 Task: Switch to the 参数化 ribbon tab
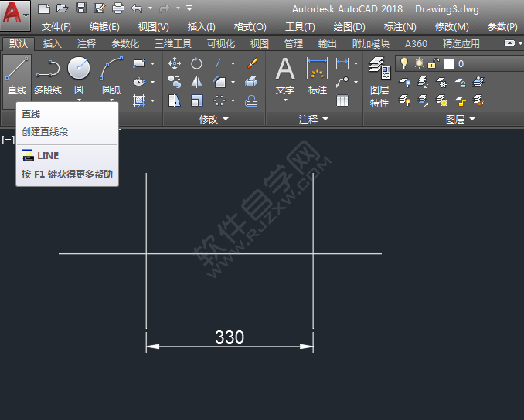tap(125, 44)
